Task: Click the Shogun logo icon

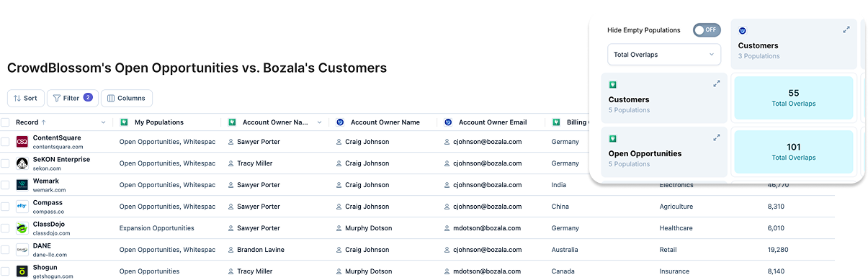Action: coord(22,271)
